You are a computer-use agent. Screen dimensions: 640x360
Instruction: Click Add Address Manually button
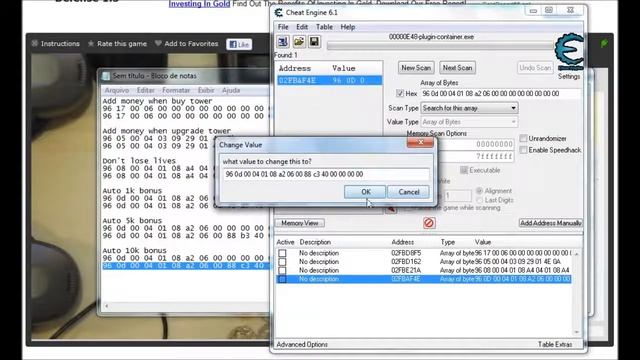(551, 223)
